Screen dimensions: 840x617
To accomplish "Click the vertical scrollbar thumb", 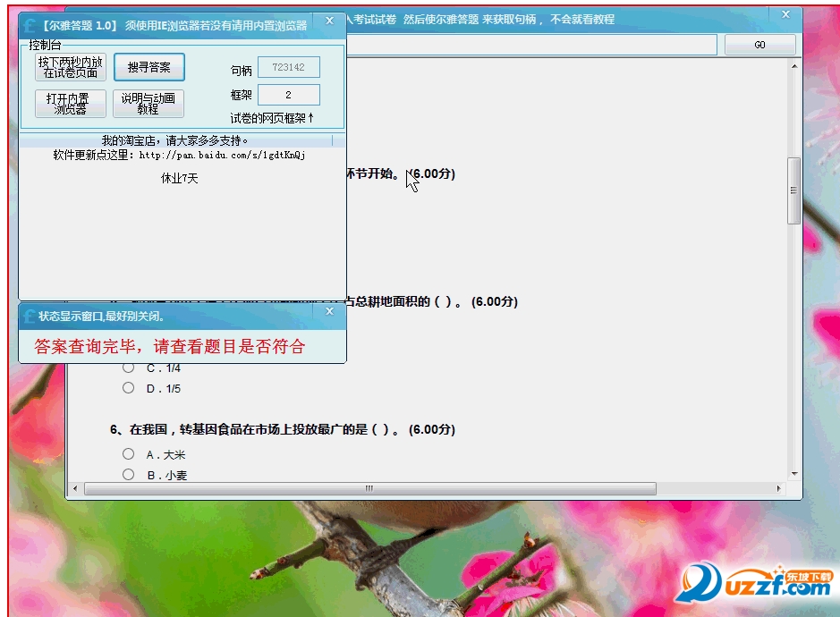I will tap(793, 190).
